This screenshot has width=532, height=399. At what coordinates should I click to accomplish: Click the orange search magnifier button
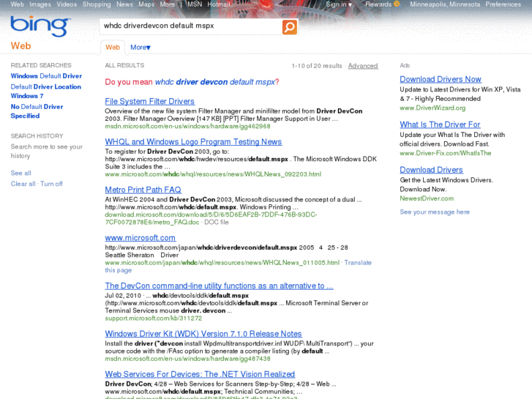coord(289,27)
